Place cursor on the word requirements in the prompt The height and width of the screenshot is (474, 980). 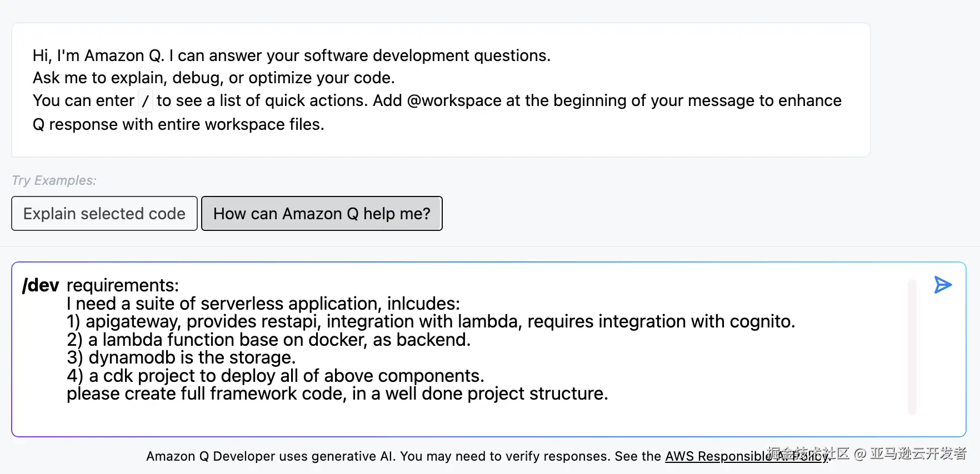[122, 285]
